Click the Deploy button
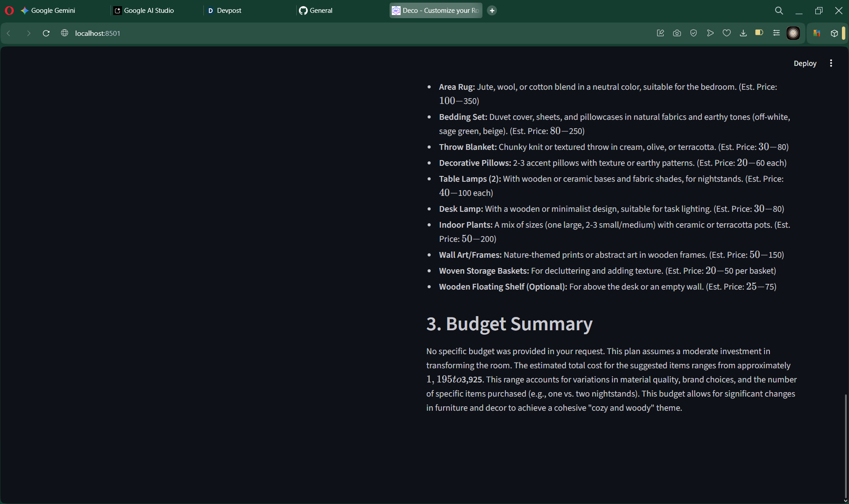This screenshot has width=849, height=504. pos(805,63)
